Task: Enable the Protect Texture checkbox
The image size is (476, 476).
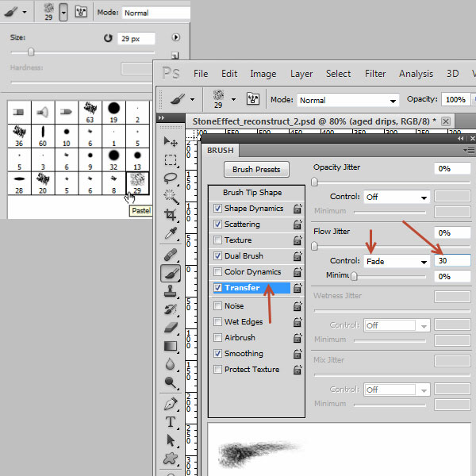Action: [217, 369]
